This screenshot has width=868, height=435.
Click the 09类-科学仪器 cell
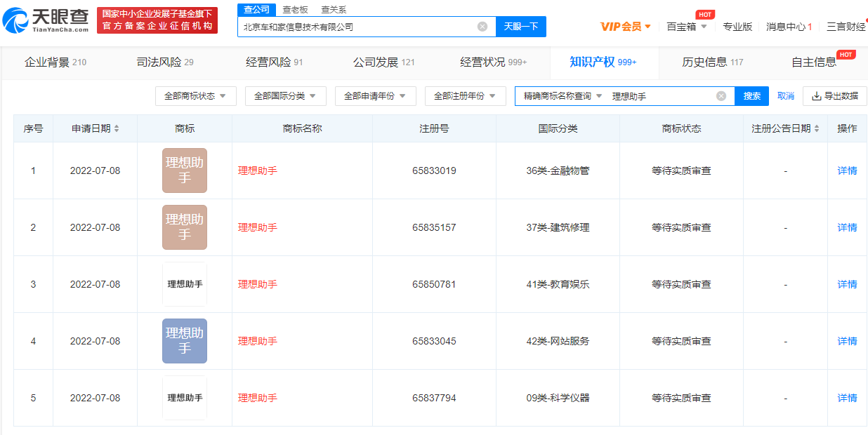(558, 398)
